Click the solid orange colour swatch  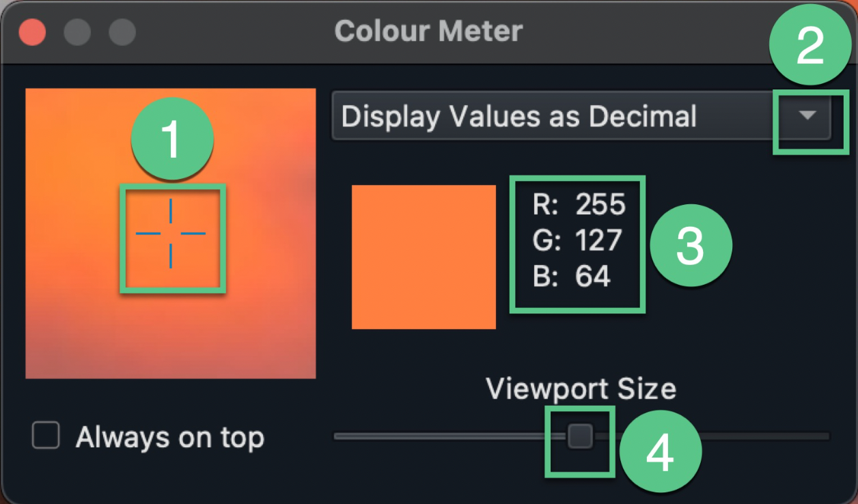424,257
